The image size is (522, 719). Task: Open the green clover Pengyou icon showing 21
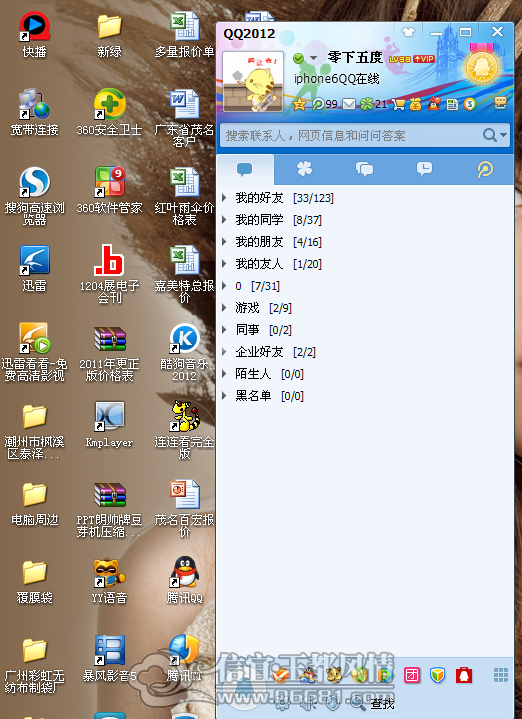(x=373, y=105)
